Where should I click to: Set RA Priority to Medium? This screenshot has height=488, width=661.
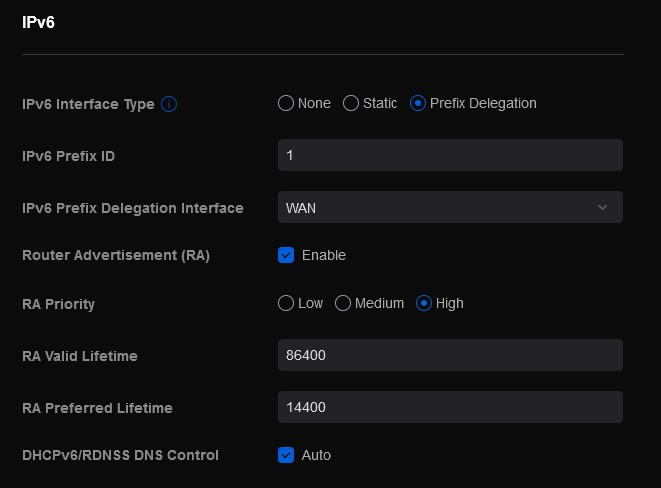pyautogui.click(x=343, y=303)
